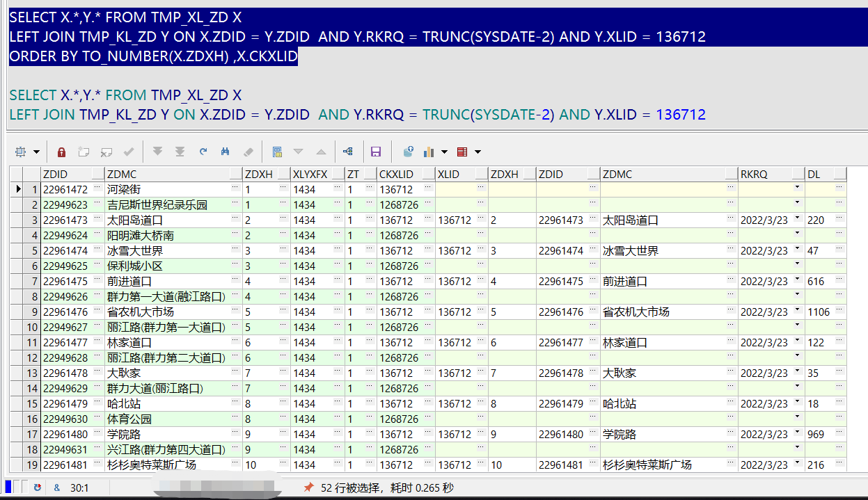
Task: Click cursor position 30:1 in status bar
Action: click(79, 488)
